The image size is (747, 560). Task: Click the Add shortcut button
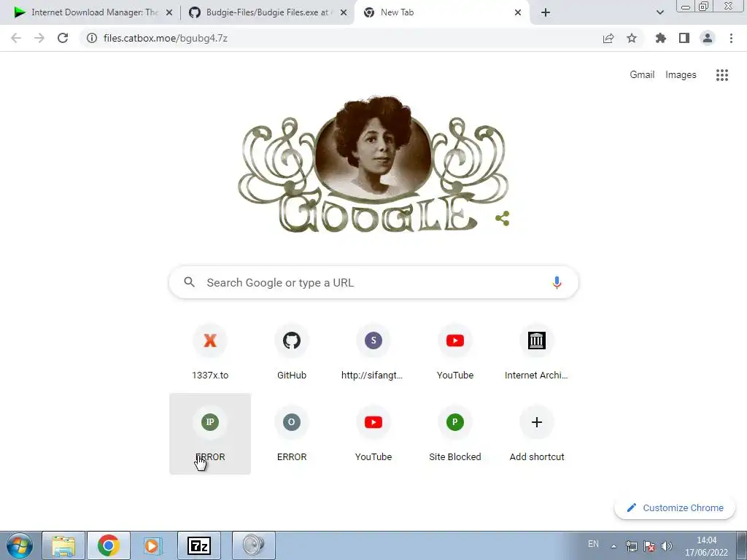click(x=536, y=434)
